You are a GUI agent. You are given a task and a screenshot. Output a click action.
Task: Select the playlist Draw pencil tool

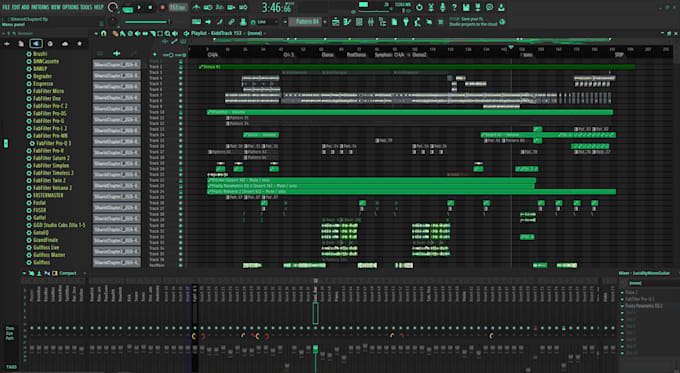click(x=115, y=33)
